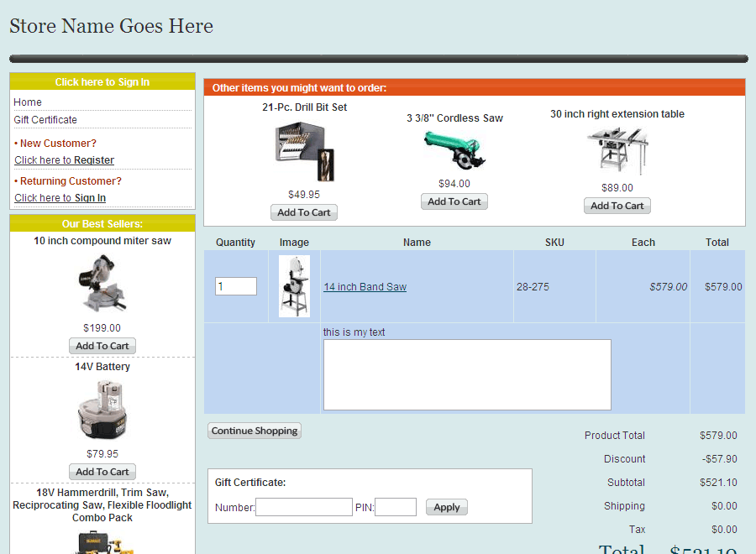Click the 14 inch Band Saw product image
The width and height of the screenshot is (756, 554).
294,285
